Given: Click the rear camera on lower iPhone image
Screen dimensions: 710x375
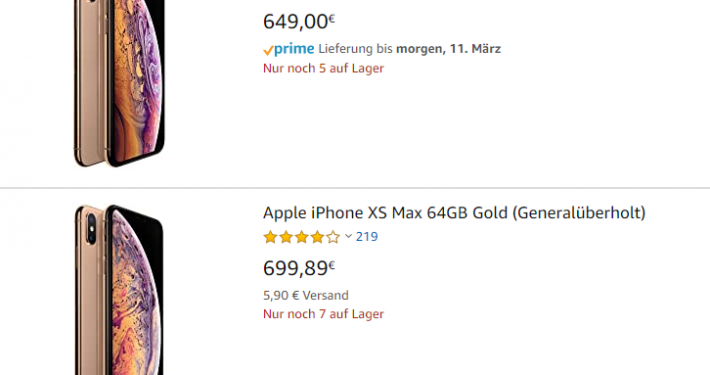Looking at the screenshot, I should coord(92,229).
